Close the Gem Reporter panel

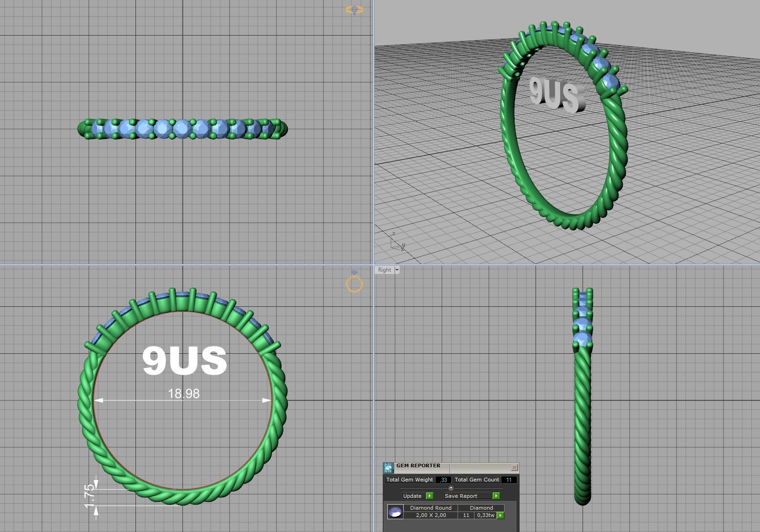[514, 467]
